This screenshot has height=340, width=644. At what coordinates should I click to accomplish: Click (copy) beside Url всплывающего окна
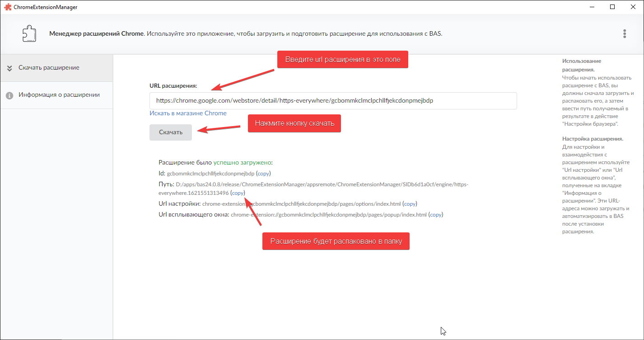tap(435, 214)
